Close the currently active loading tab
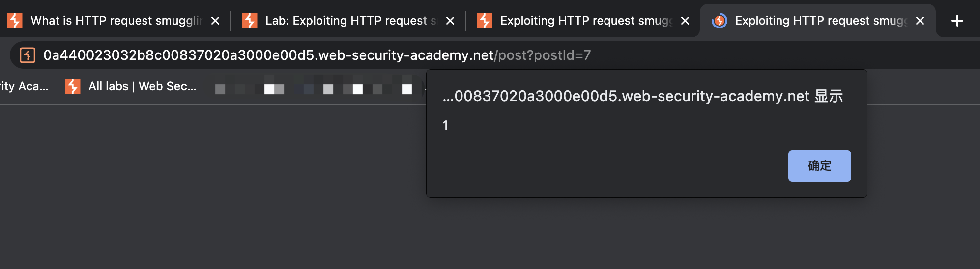980x269 pixels. (920, 21)
